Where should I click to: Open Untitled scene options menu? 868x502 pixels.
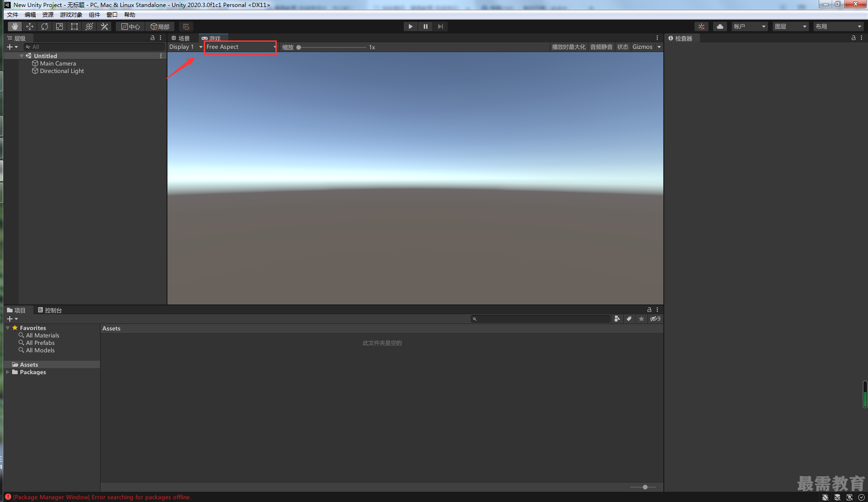pos(161,56)
